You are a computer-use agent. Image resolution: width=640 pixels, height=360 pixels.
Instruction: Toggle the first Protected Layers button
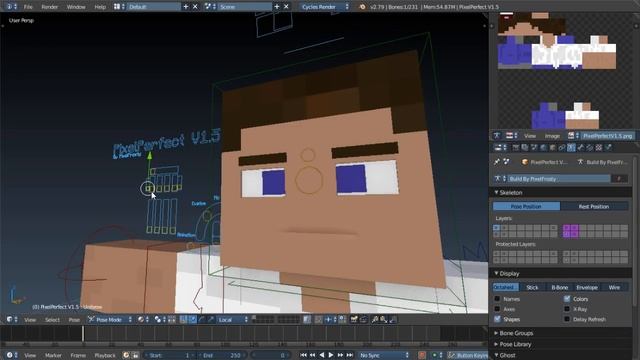pyautogui.click(x=496, y=253)
